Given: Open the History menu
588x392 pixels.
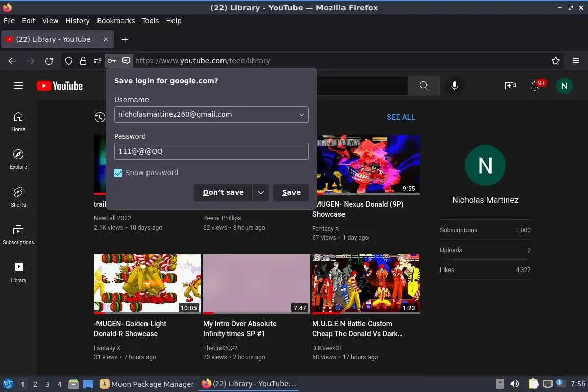Looking at the screenshot, I should [78, 21].
